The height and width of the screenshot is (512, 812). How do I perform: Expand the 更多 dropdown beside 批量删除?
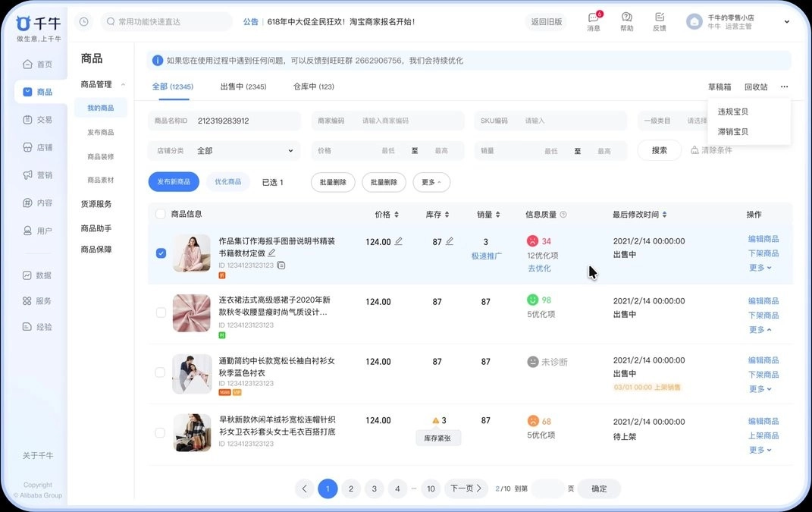[x=431, y=182]
